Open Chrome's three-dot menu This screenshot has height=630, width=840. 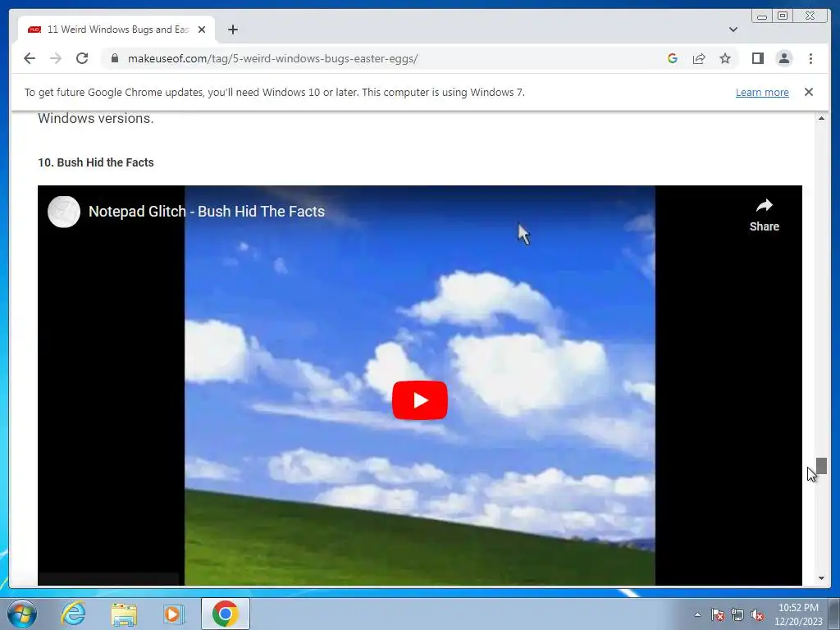(x=810, y=58)
